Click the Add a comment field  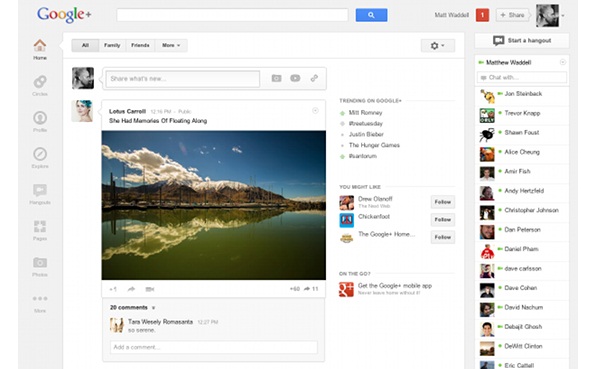(214, 347)
